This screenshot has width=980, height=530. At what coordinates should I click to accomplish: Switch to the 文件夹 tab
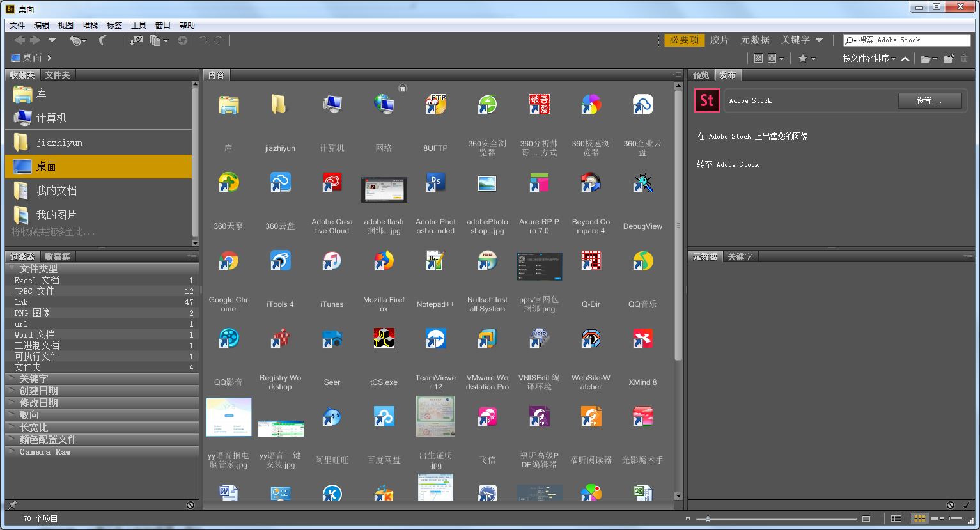(58, 75)
